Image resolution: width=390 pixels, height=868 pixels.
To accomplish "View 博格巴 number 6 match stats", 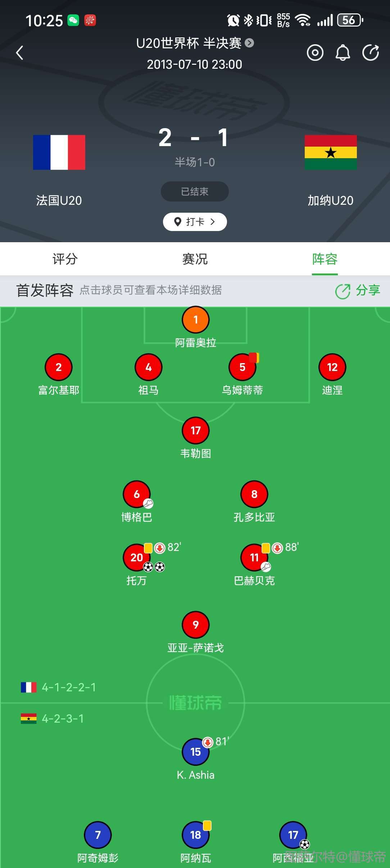I will (136, 494).
